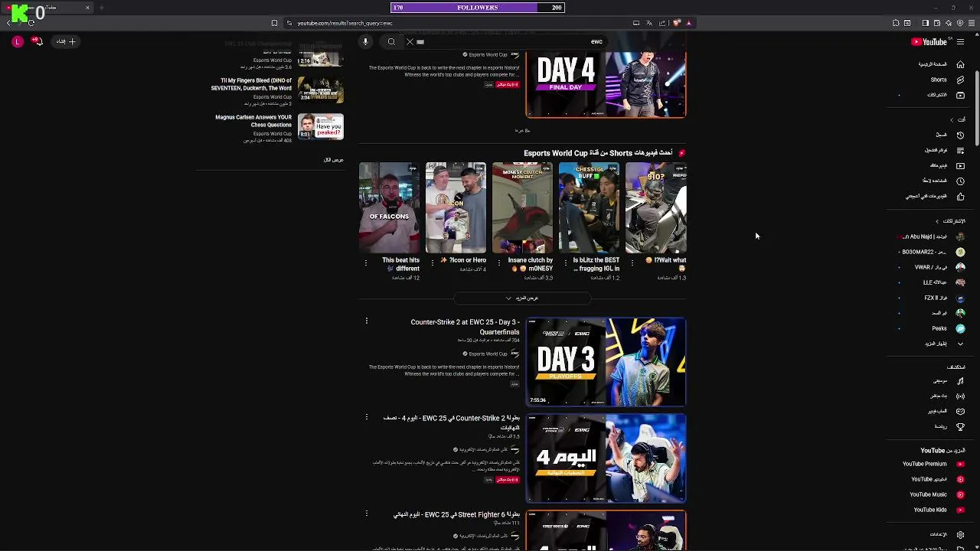Click the search magnifier button
The height and width of the screenshot is (551, 980).
tap(391, 42)
